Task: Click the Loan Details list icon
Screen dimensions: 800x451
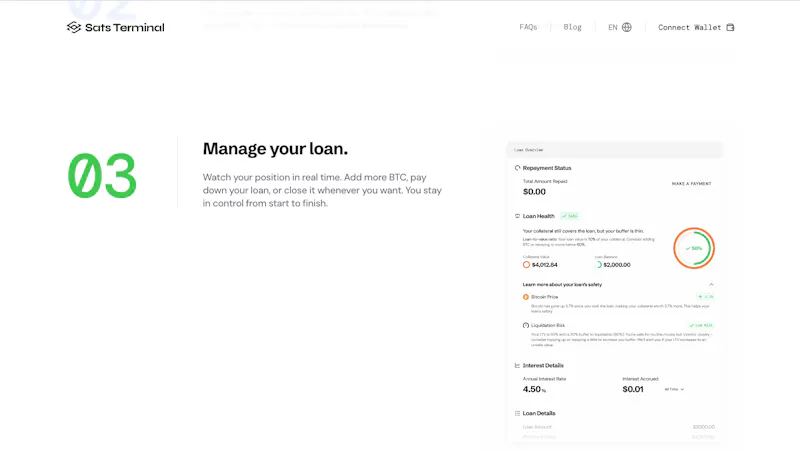Action: (517, 413)
